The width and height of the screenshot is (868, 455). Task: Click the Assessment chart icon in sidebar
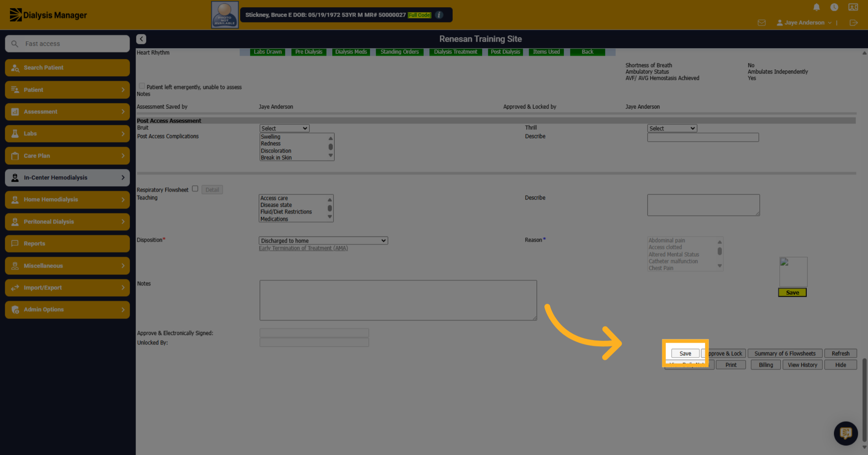[x=15, y=112]
